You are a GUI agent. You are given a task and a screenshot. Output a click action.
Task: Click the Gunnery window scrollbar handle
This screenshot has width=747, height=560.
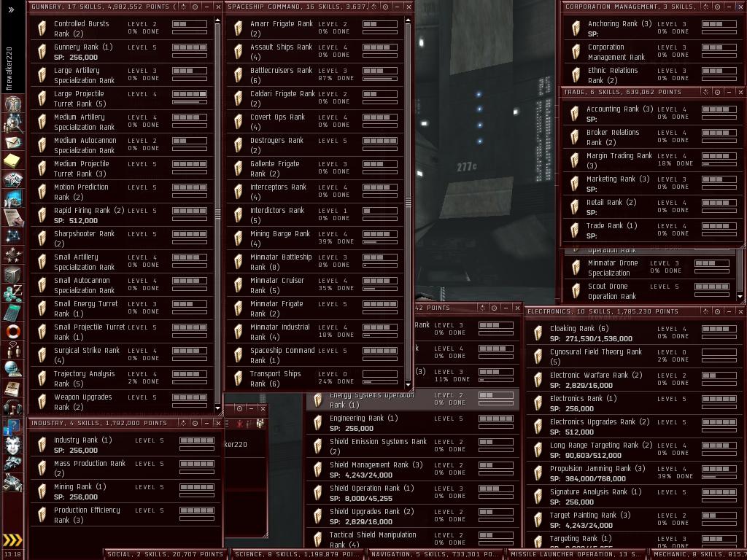217,214
